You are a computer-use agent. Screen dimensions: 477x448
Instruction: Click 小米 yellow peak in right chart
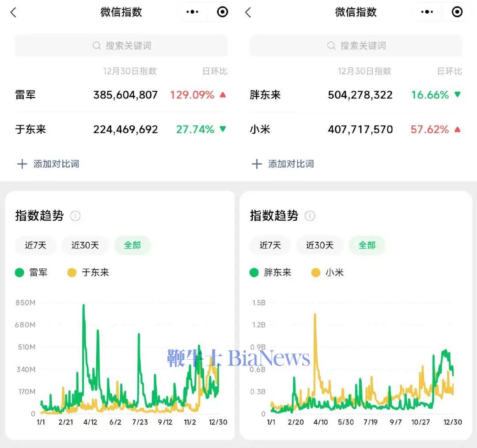(x=315, y=315)
